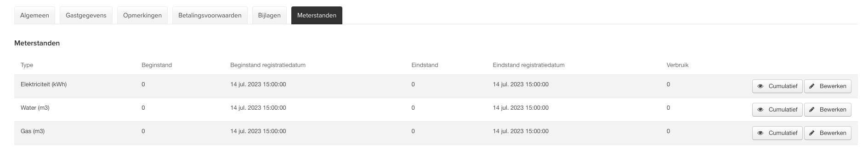This screenshot has height=168, width=868.
Task: Switch to the Gastgegevens tab
Action: tap(86, 15)
